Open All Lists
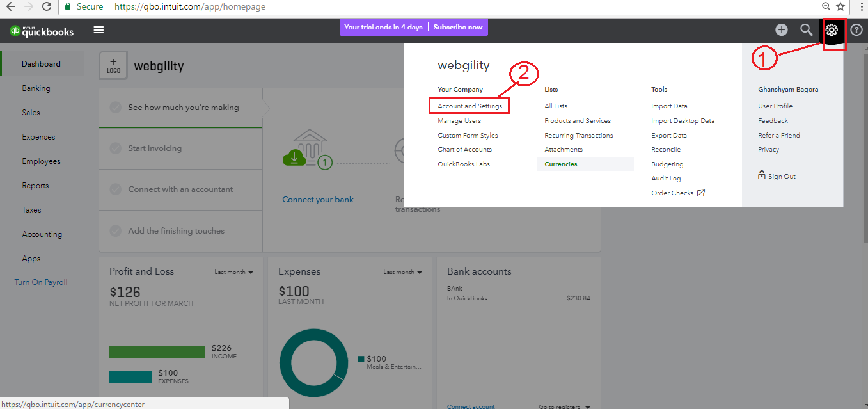Image resolution: width=868 pixels, height=409 pixels. (x=556, y=106)
